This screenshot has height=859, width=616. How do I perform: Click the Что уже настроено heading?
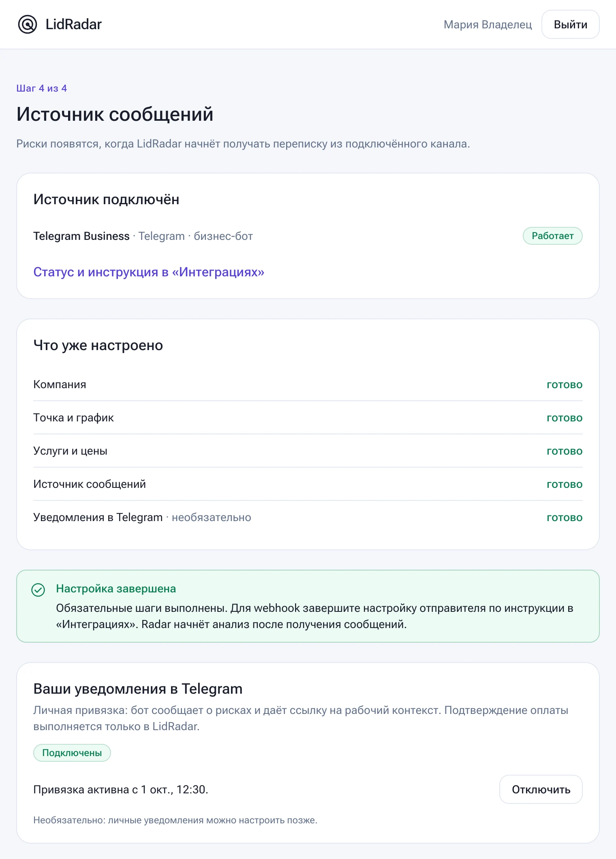pyautogui.click(x=98, y=345)
